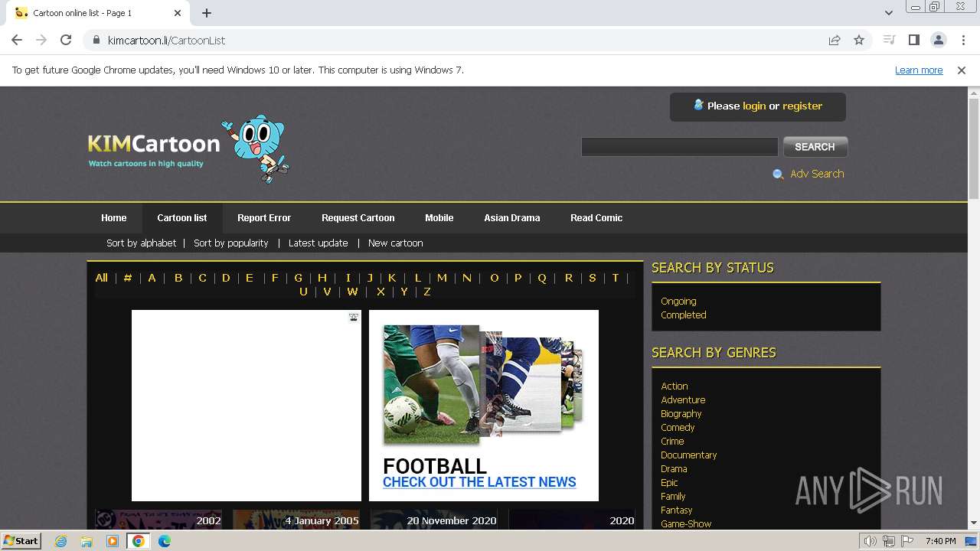Select the Adventure genre
Viewport: 980px width, 551px height.
click(x=683, y=400)
